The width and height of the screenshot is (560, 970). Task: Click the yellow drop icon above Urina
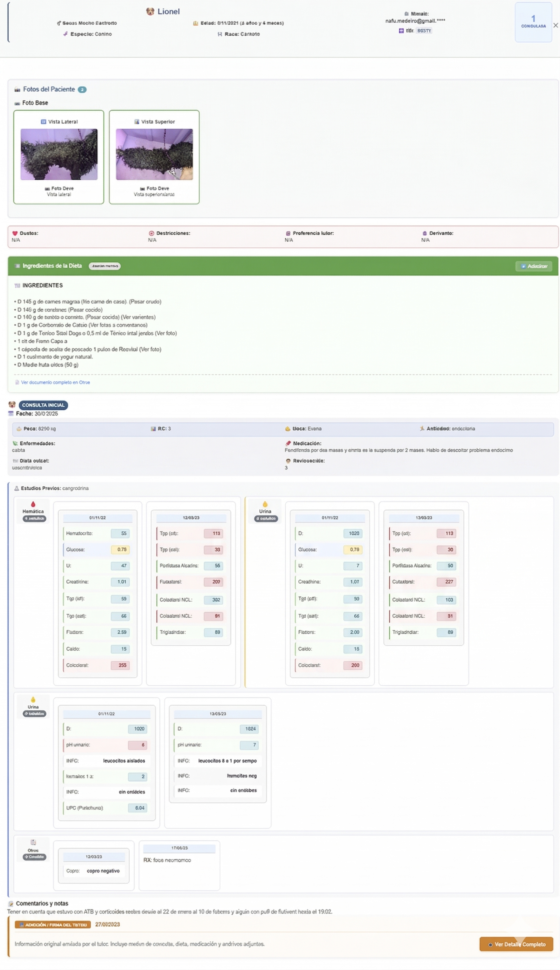[x=265, y=504]
